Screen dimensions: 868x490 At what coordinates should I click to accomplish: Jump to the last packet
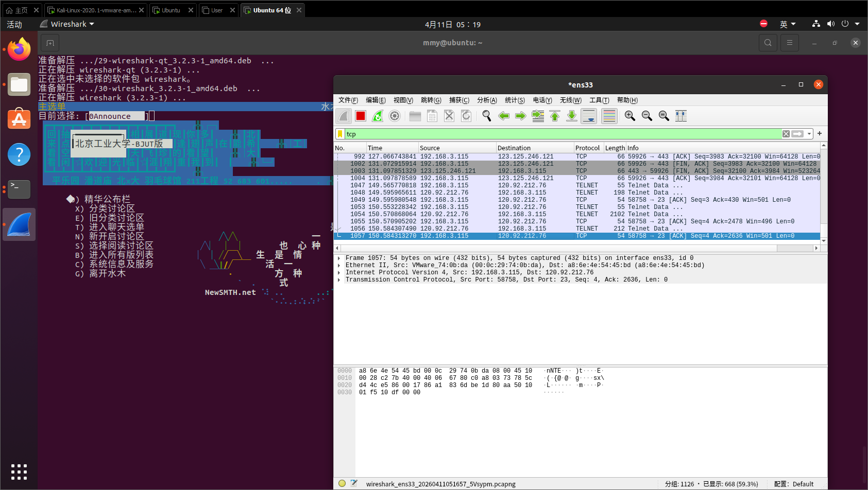pyautogui.click(x=572, y=116)
